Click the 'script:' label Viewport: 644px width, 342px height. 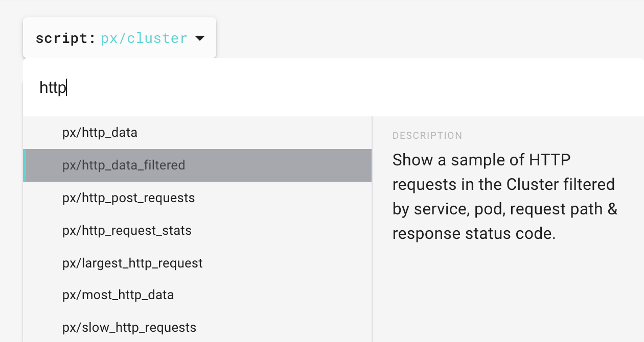click(65, 38)
